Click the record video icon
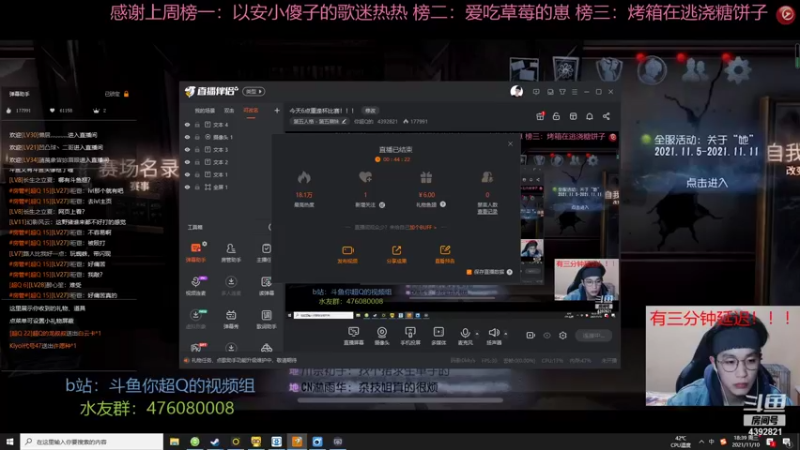Image resolution: width=800 pixels, height=450 pixels. click(531, 335)
